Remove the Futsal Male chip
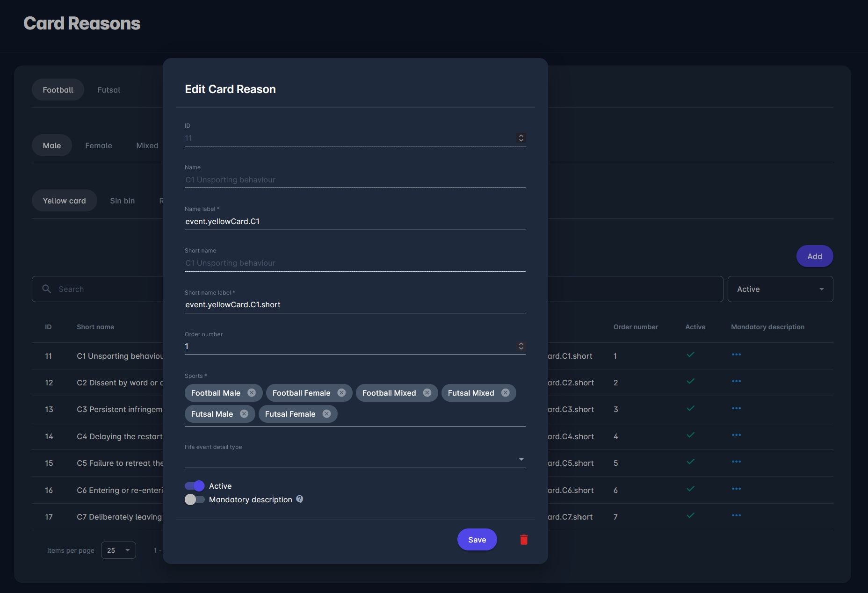The image size is (868, 593). click(x=244, y=414)
